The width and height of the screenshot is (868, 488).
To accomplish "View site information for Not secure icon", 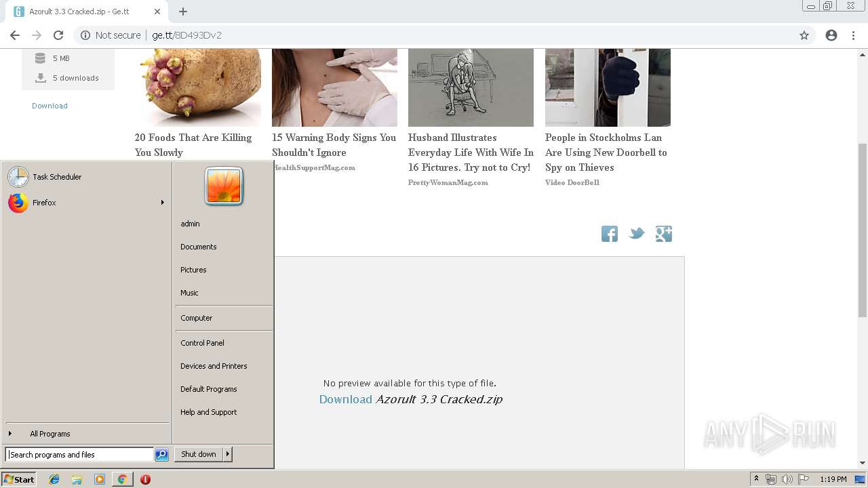I will (x=85, y=35).
